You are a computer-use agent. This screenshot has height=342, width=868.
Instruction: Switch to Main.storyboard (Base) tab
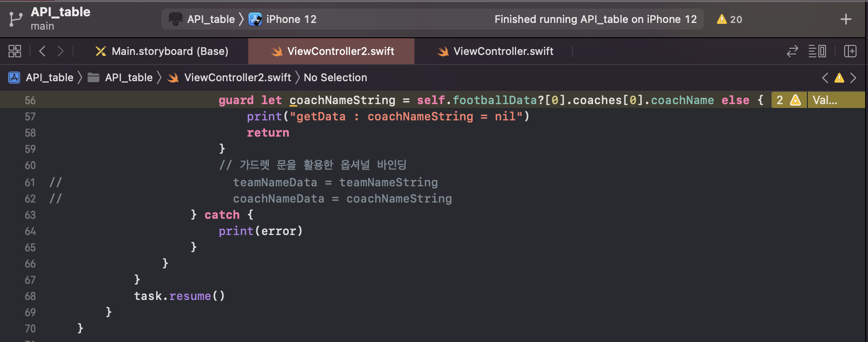pos(162,51)
